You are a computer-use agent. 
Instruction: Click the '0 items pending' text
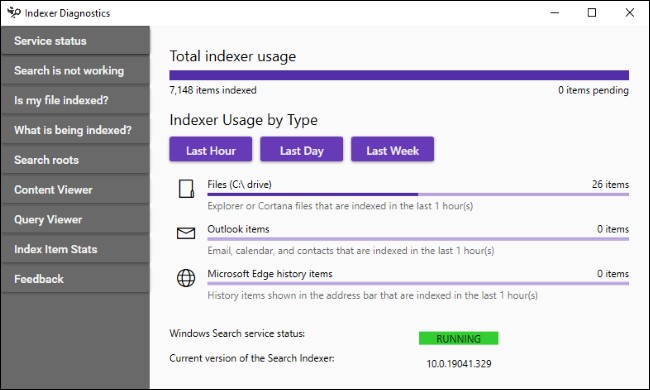coord(593,90)
